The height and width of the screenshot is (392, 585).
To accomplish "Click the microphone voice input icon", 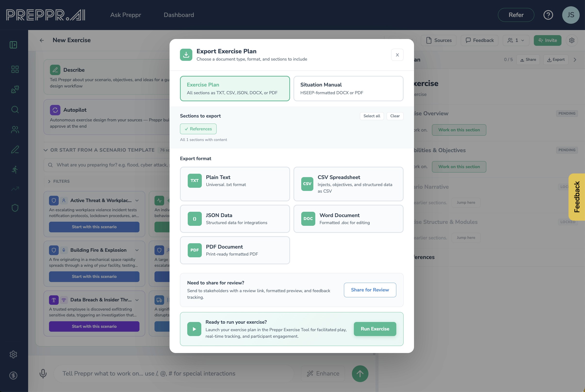I will pos(43,374).
